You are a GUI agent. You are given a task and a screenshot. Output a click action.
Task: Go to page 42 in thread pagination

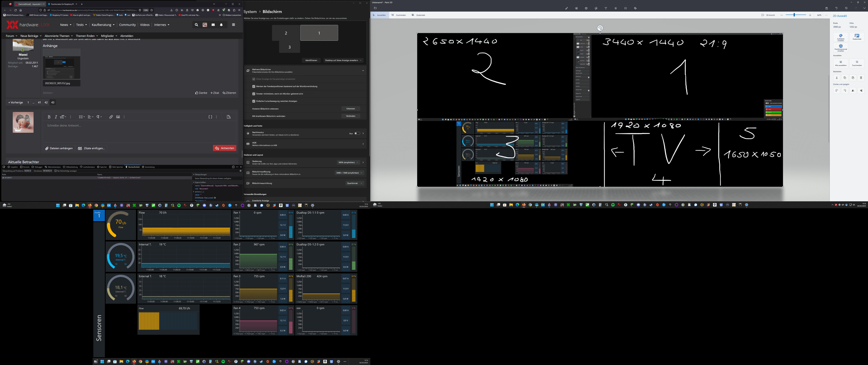click(x=46, y=102)
